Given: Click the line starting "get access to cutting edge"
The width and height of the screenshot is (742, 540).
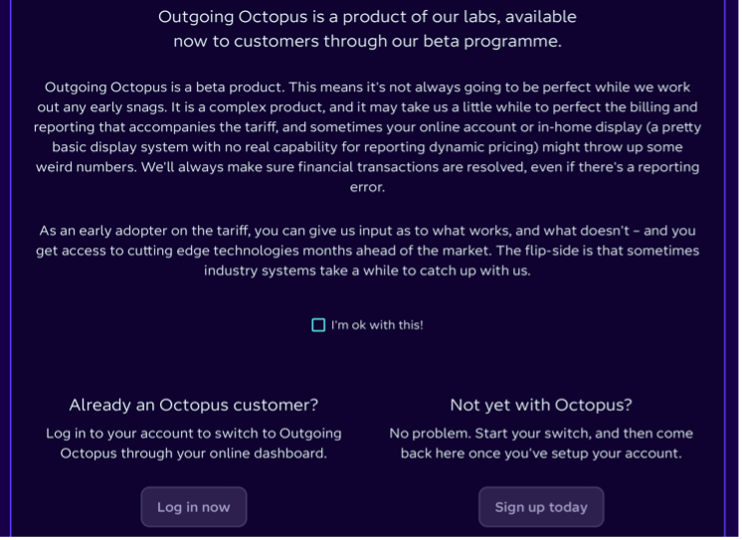Looking at the screenshot, I should [369, 251].
